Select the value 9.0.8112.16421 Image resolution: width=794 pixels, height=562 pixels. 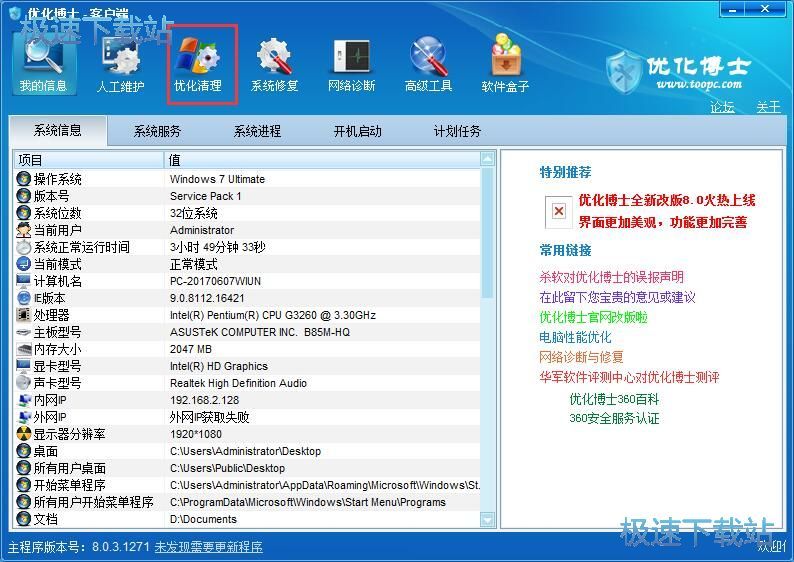click(207, 298)
